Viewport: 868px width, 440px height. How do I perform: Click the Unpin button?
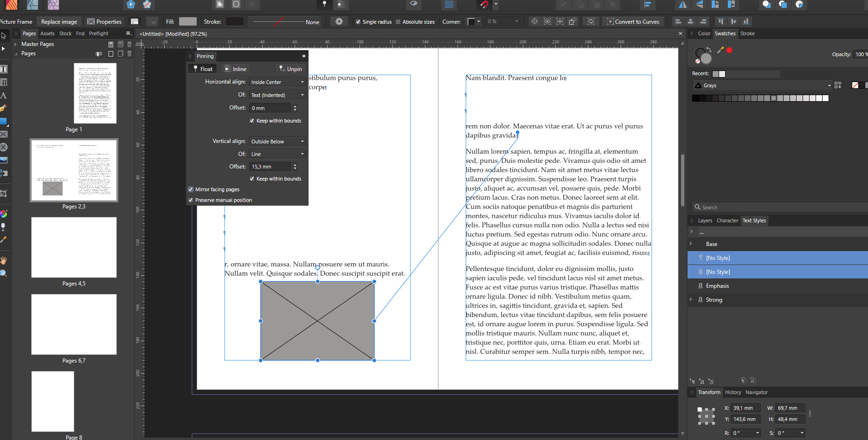click(290, 69)
